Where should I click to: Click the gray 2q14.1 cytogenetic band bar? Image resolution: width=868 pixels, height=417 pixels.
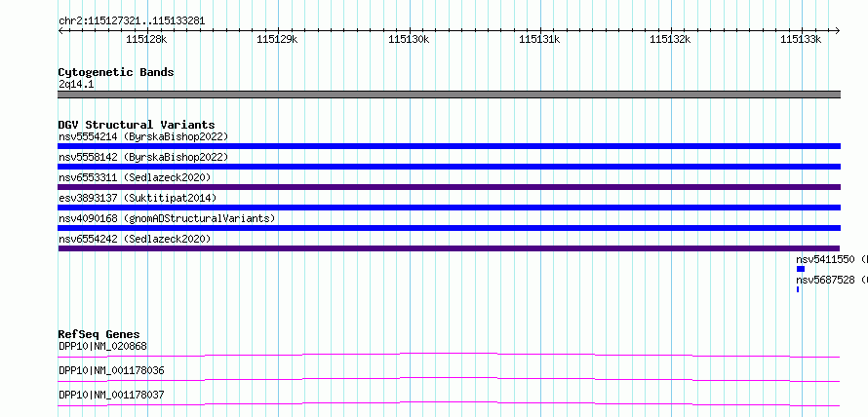click(449, 95)
